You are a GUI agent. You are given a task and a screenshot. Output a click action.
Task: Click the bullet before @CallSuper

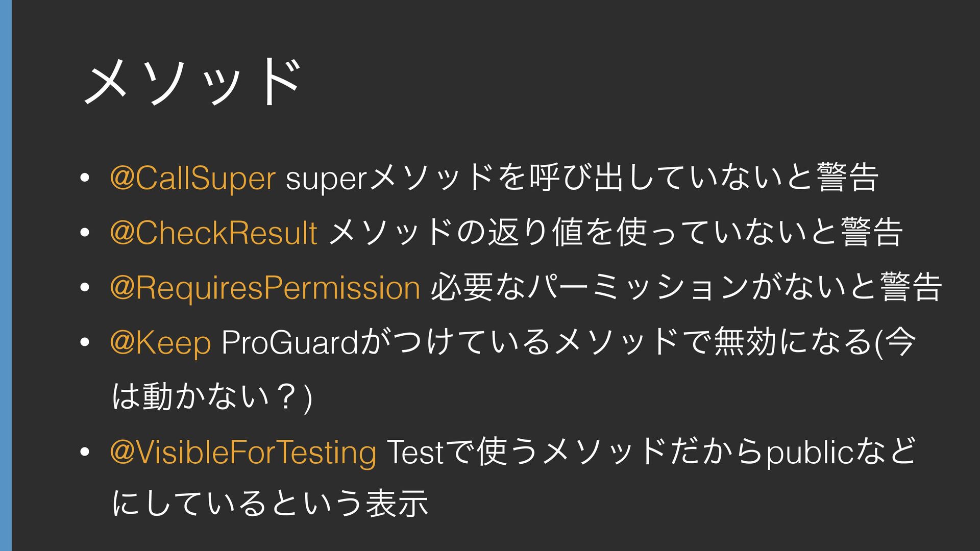coord(85,178)
